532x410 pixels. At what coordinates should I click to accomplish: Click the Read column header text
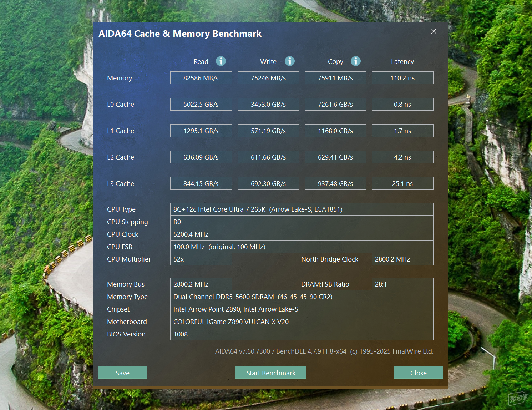click(201, 61)
